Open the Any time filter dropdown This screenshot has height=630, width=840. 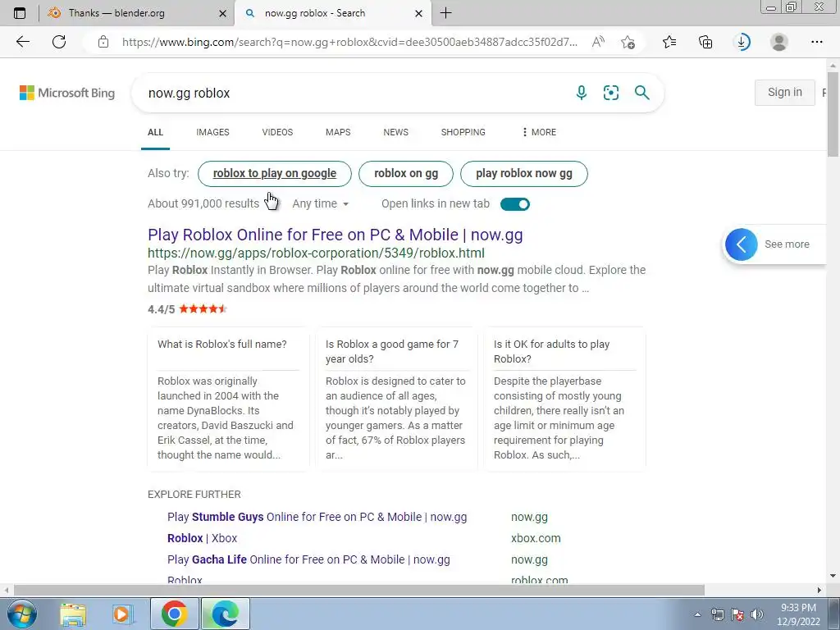[321, 203]
